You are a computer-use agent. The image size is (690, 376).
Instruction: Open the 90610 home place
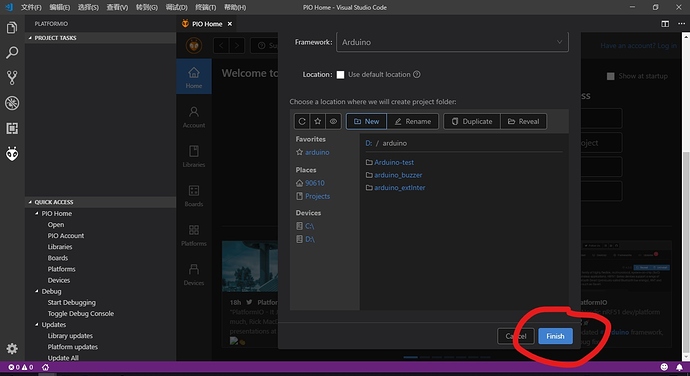click(315, 183)
